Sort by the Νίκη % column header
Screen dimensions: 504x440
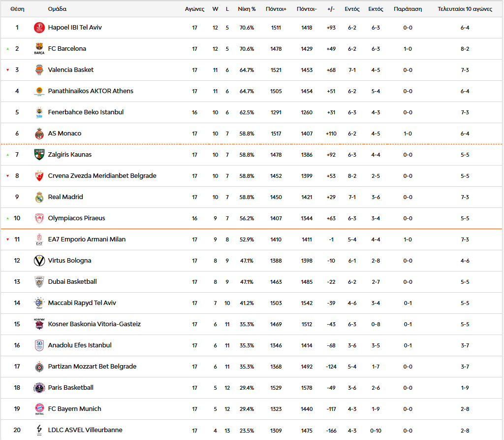[247, 9]
